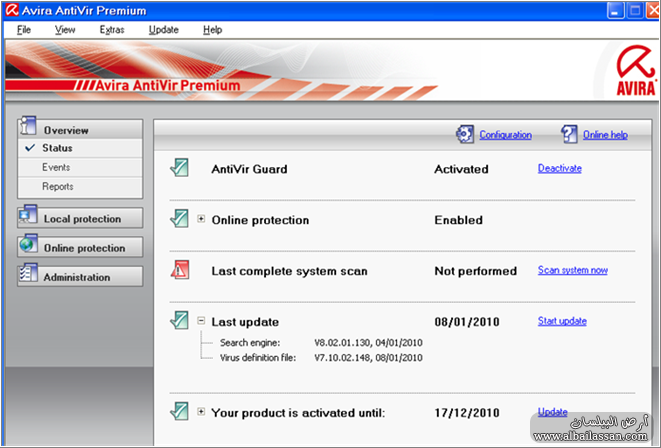Click Last update green check status icon

click(180, 321)
